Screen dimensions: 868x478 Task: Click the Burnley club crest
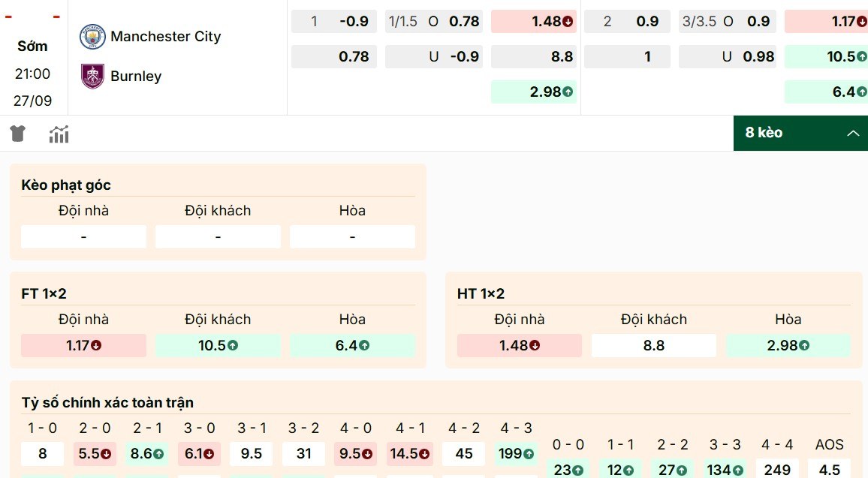91,75
